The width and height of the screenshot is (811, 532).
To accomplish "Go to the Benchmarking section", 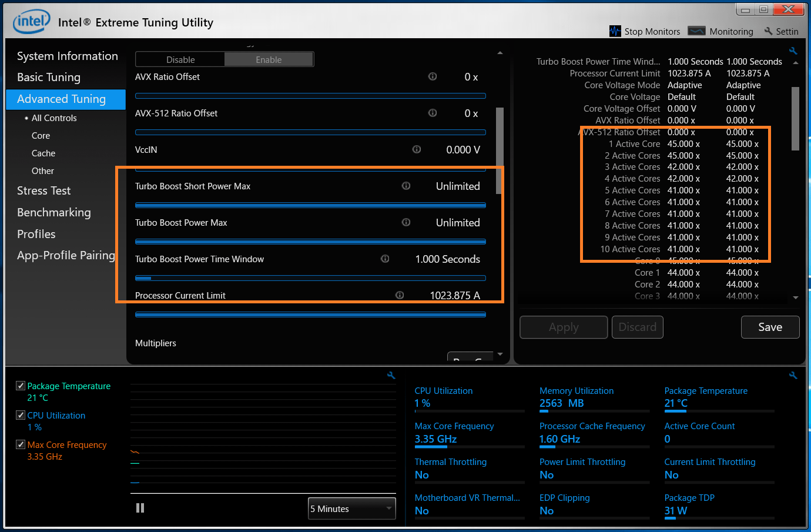I will [53, 212].
